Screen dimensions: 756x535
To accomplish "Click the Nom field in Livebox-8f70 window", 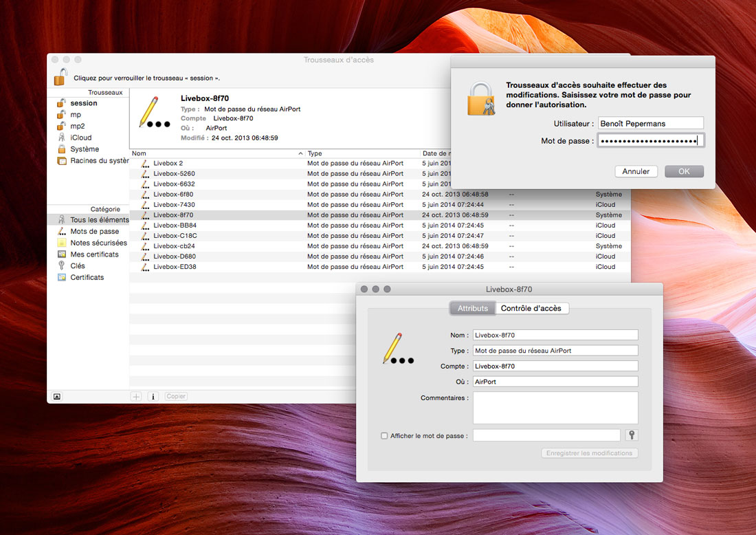I will pyautogui.click(x=555, y=336).
